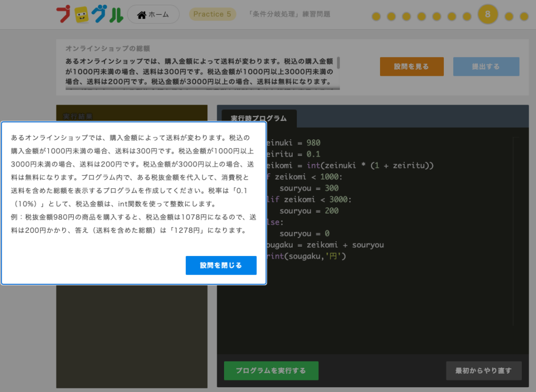Screen dimensions: 536x392
Task: Click code line 'sougaku = zeikomi + souryou'
Action: (325, 245)
